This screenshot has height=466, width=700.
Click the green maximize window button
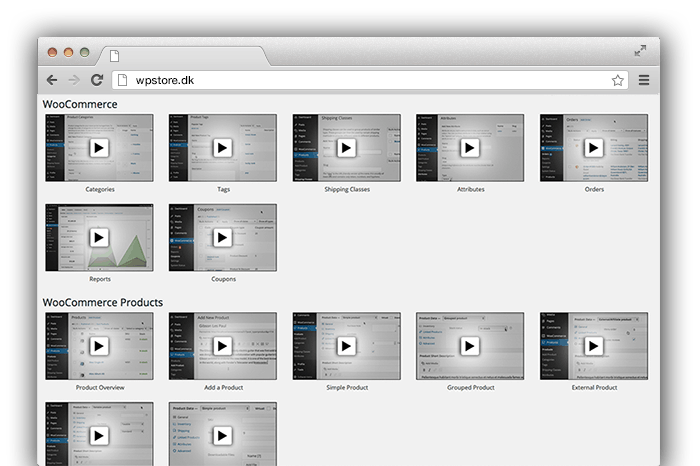pos(84,52)
